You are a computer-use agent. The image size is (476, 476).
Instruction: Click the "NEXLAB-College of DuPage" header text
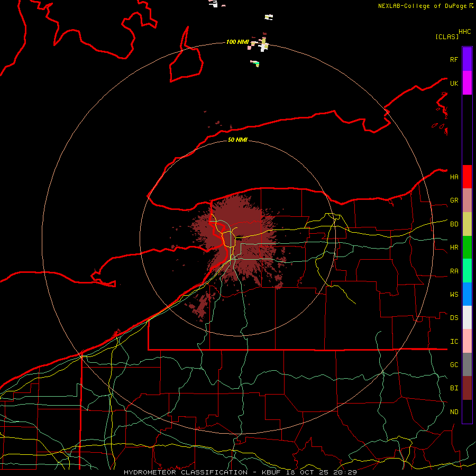coord(424,6)
